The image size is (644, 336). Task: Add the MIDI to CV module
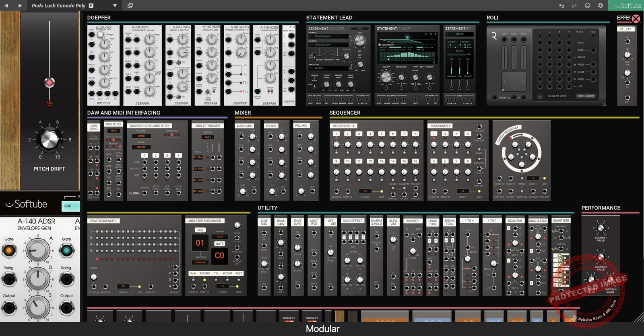(113, 161)
